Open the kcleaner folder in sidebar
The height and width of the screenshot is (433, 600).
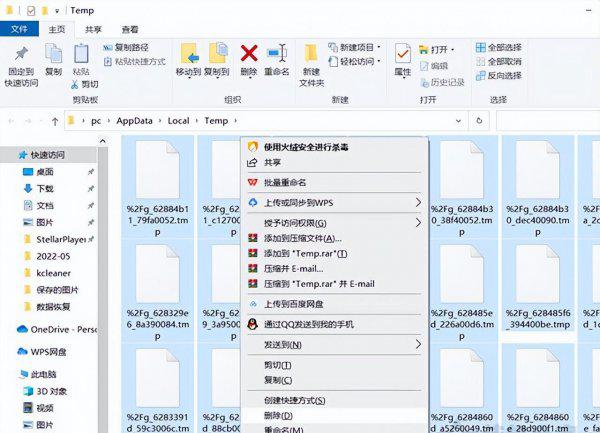(x=54, y=273)
